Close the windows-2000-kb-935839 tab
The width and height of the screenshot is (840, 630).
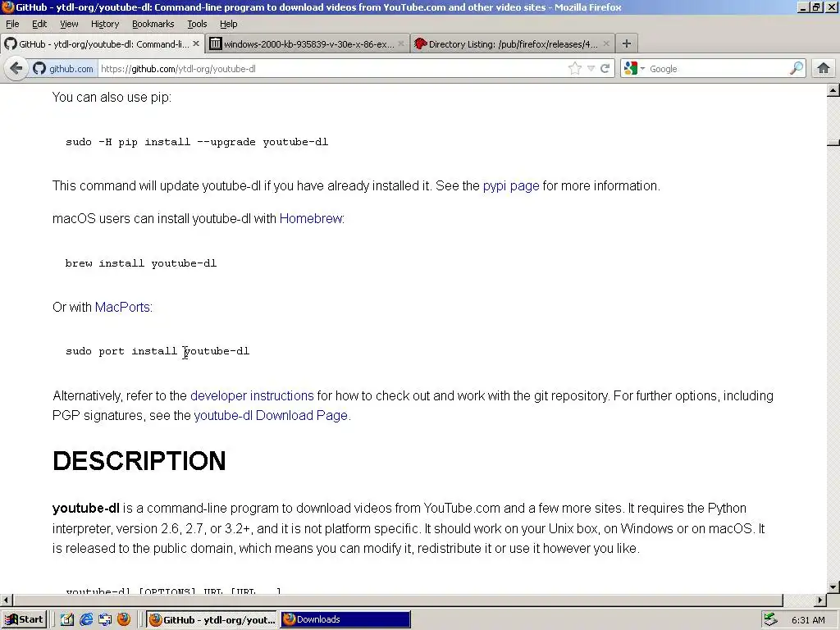(x=400, y=44)
